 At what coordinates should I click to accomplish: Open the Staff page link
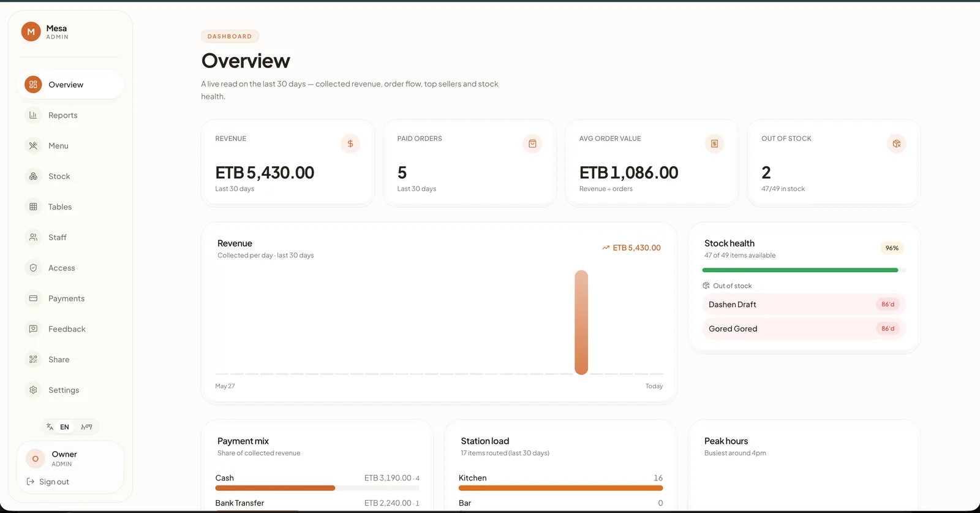click(70, 237)
